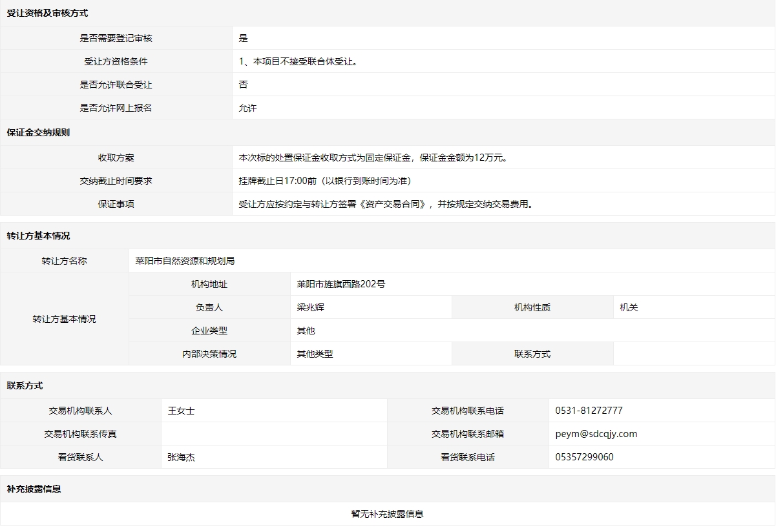
Task: Click the 挂牌截止日17:00前 deadline text
Action: point(324,181)
